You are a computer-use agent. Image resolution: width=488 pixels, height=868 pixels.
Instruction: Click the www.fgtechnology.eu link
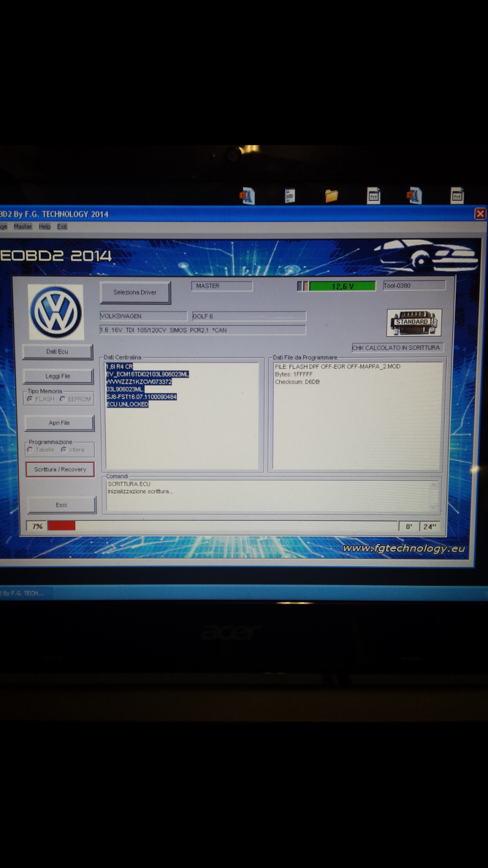pos(404,548)
